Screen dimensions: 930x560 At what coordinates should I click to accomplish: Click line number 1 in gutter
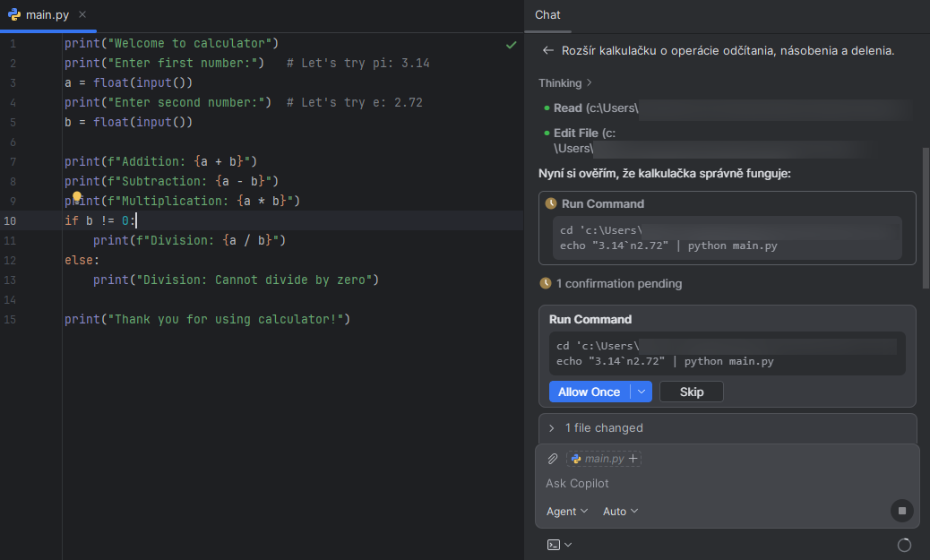coord(13,43)
